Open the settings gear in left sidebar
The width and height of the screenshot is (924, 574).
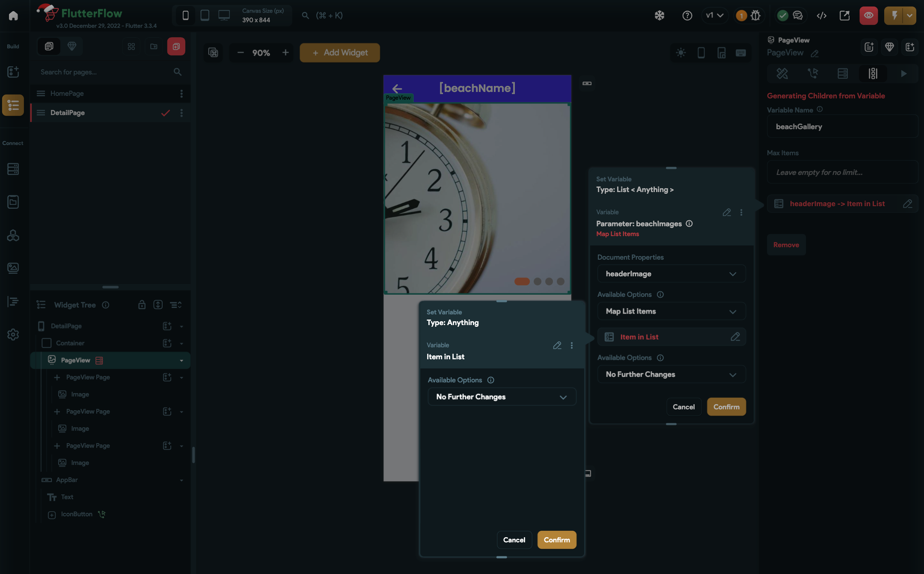(13, 334)
